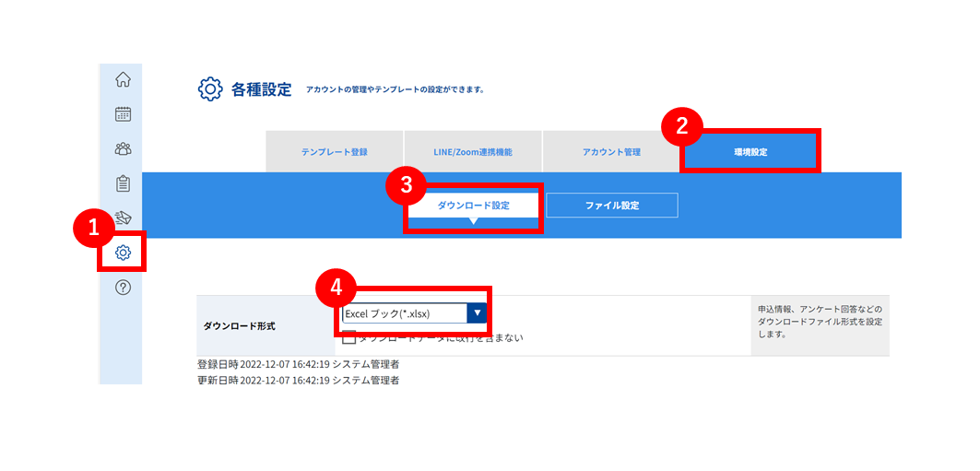
Task: Switch to the テンプレート登録 tab
Action: pyautogui.click(x=335, y=152)
